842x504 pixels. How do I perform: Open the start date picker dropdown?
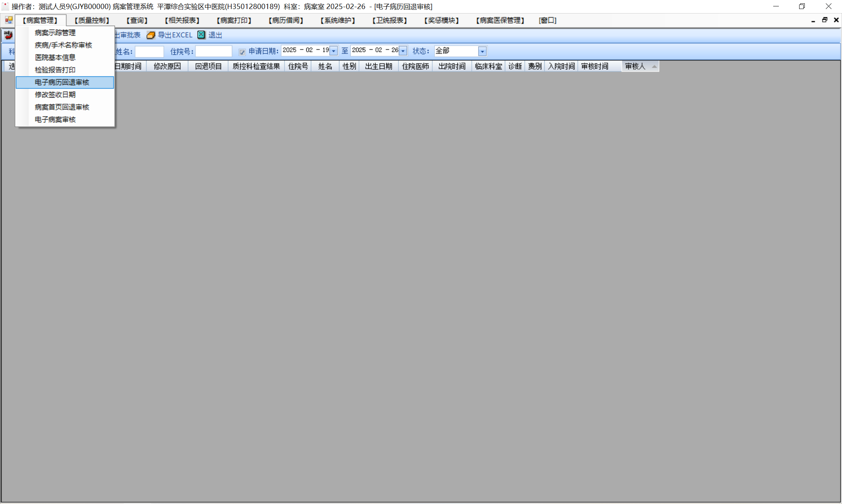(333, 51)
